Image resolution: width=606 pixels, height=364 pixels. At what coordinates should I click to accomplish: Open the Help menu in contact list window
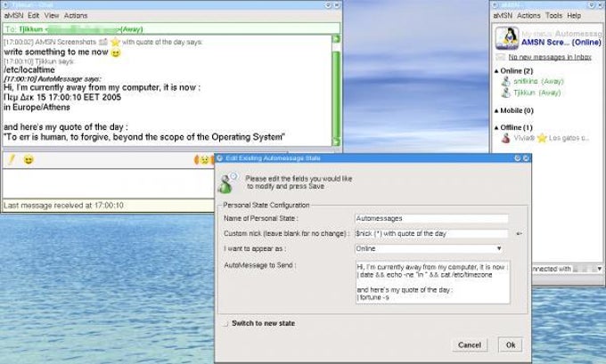[x=574, y=15]
